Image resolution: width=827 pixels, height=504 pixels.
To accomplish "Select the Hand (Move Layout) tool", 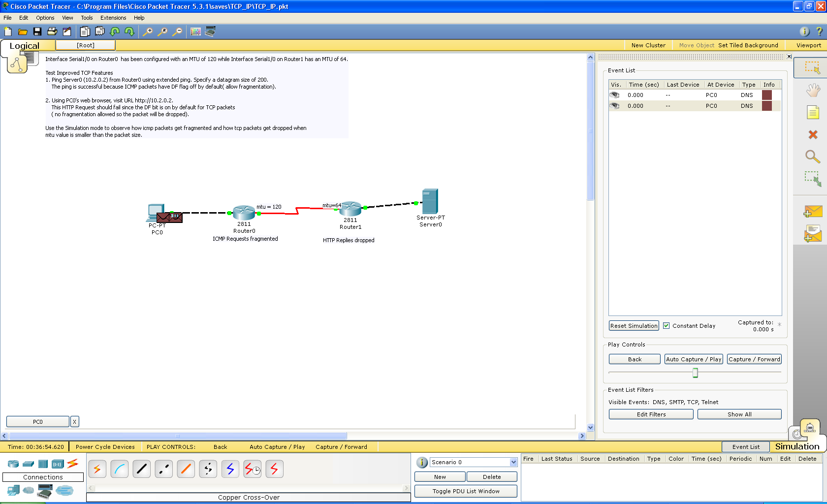I will click(x=813, y=90).
